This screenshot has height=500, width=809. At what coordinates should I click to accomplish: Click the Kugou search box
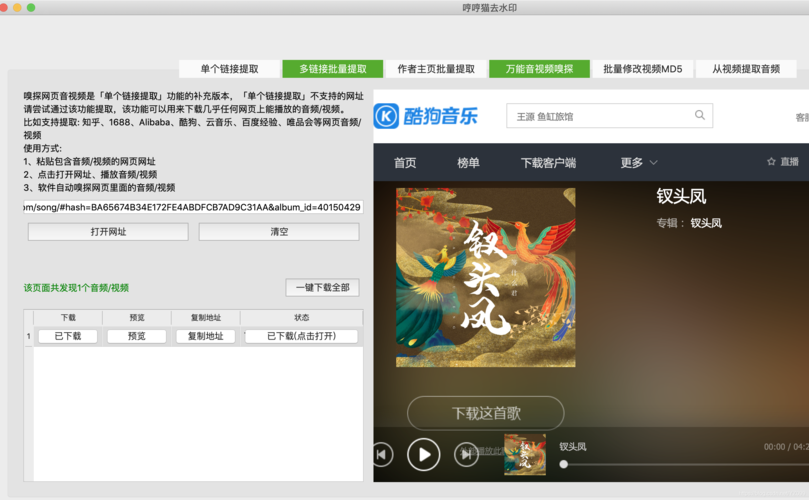pos(609,116)
